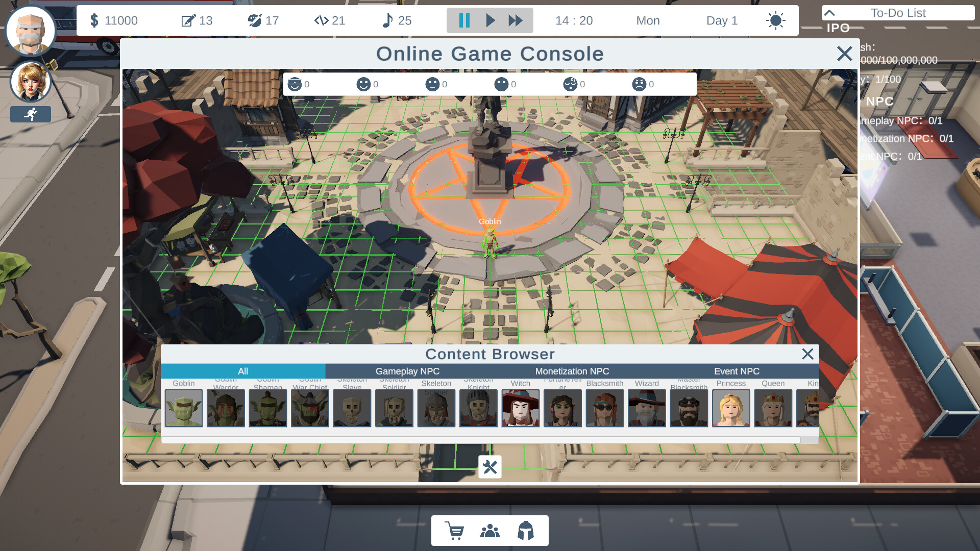Viewport: 980px width, 551px height.
Task: Click the sun brightness icon in the top bar
Action: (775, 20)
